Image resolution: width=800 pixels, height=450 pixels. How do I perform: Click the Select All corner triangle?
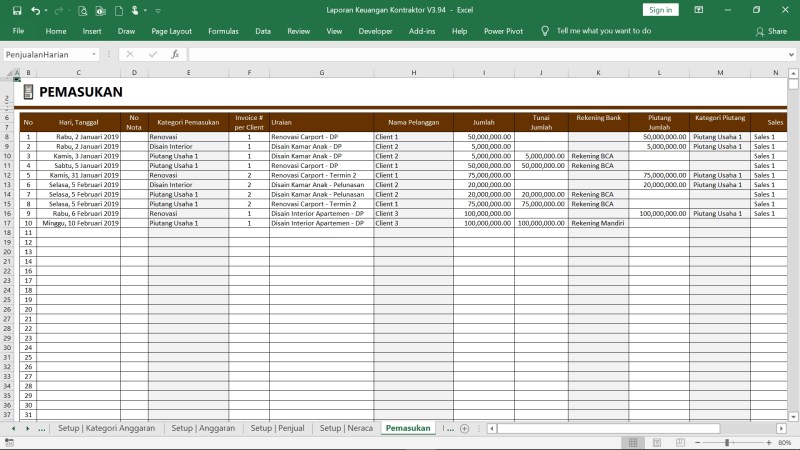pyautogui.click(x=9, y=73)
